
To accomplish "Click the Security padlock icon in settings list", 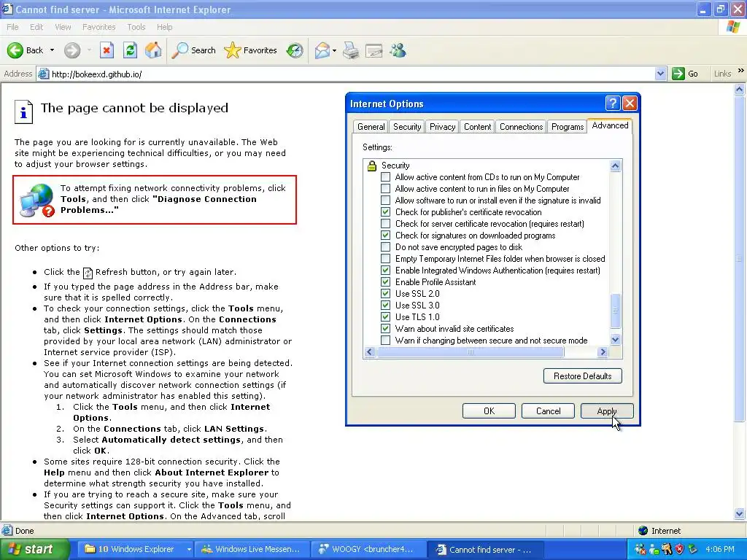I will tap(372, 166).
